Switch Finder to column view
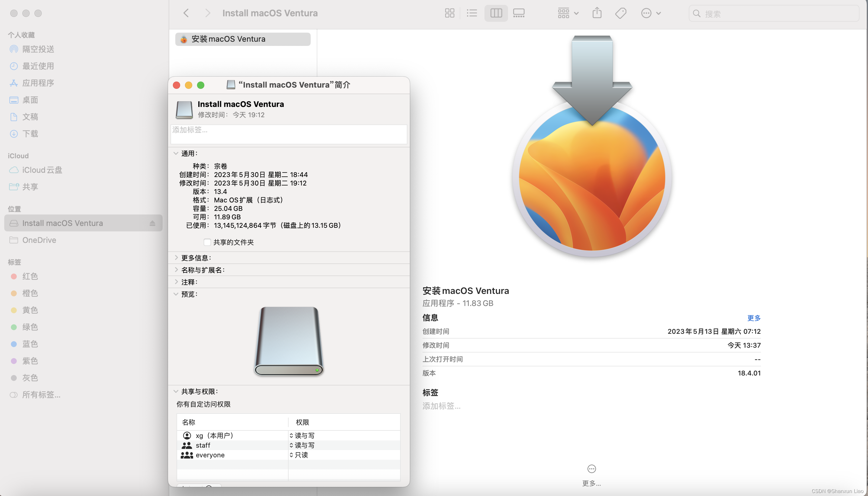868x496 pixels. (x=496, y=13)
